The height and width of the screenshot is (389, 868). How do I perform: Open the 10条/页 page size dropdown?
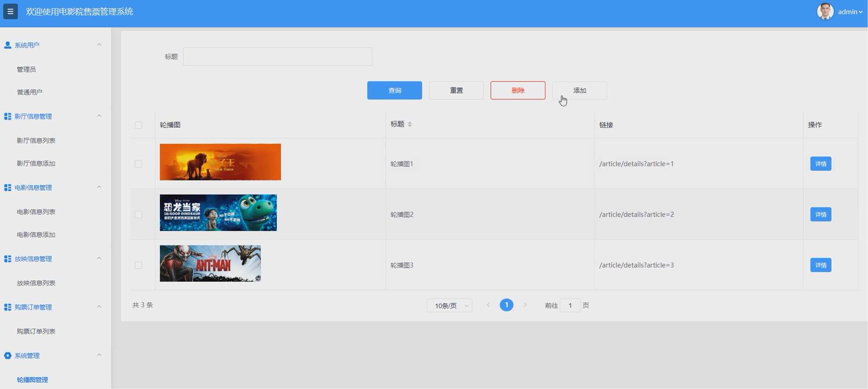449,306
